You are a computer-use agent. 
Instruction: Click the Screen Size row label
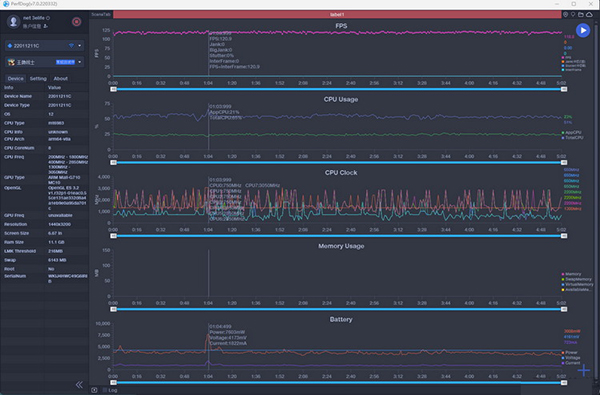point(16,233)
